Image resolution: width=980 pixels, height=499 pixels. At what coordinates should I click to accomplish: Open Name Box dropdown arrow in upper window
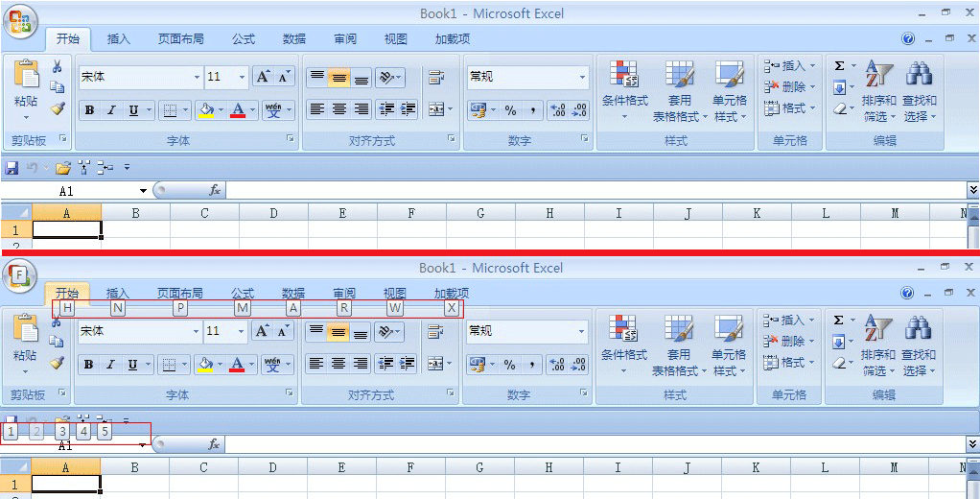[x=143, y=191]
